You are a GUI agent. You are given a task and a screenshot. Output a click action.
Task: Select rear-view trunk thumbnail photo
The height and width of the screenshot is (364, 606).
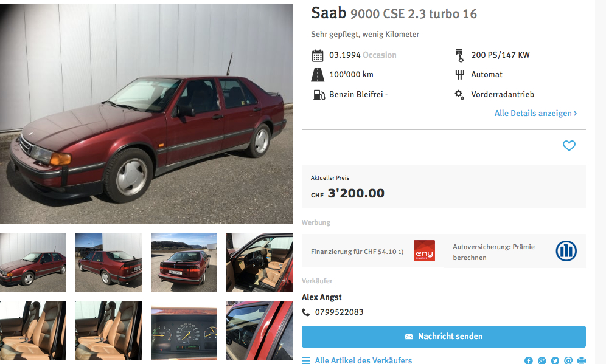pos(184,262)
